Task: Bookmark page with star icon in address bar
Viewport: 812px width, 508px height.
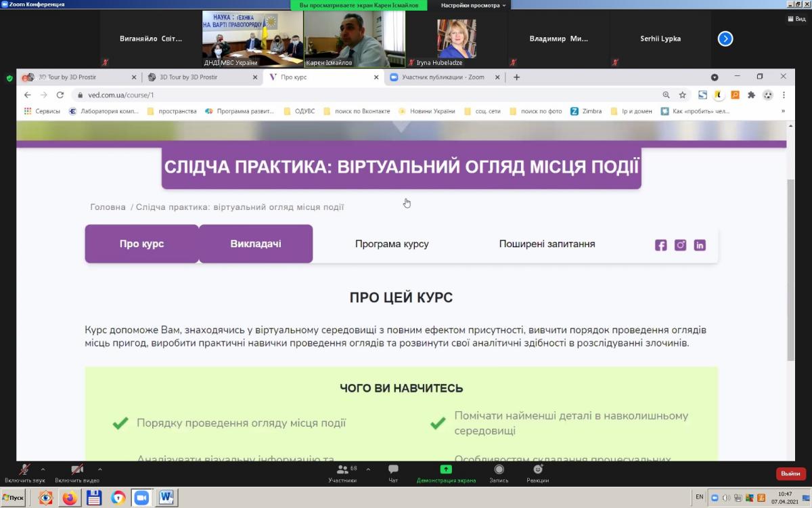Action: coord(683,96)
